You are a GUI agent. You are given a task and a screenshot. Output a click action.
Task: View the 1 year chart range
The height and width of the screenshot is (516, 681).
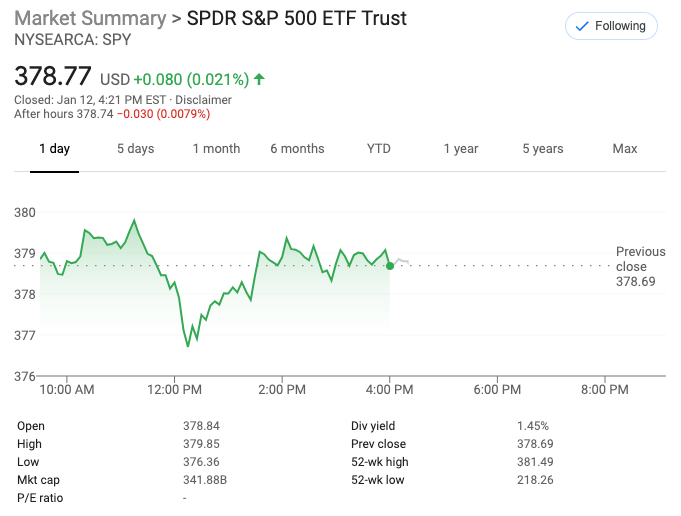461,149
